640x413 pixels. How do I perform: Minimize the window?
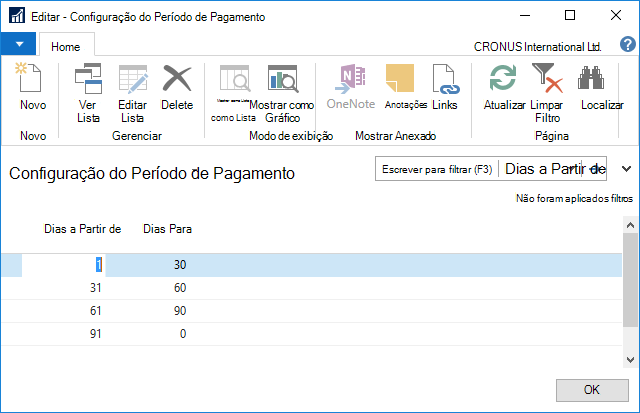click(525, 16)
